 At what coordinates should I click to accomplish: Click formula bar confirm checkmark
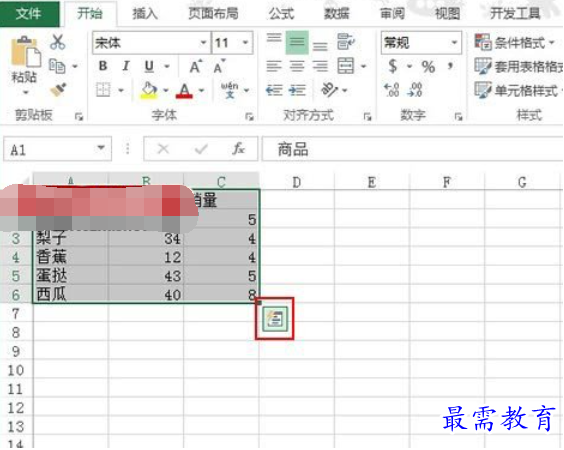click(x=201, y=148)
